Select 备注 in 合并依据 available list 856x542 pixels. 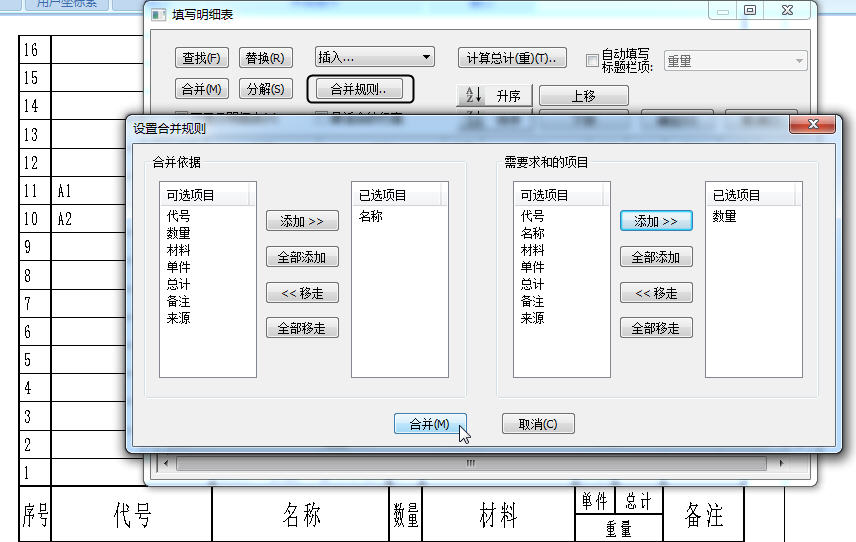click(179, 301)
